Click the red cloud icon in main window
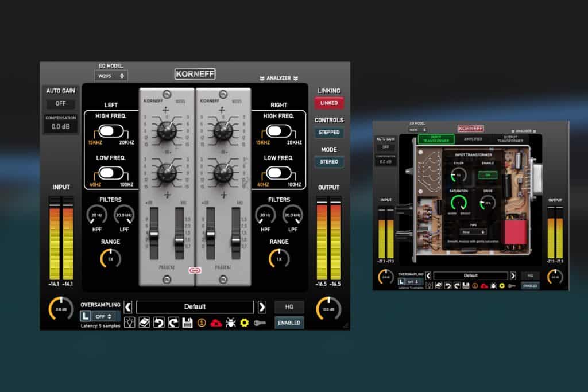This screenshot has height=392, width=588. 216,323
